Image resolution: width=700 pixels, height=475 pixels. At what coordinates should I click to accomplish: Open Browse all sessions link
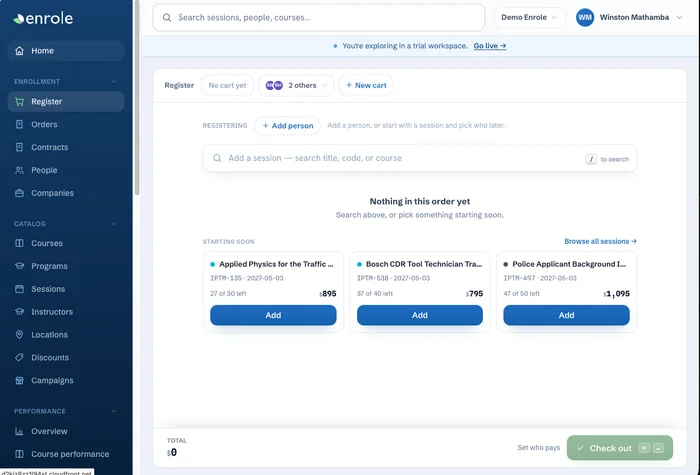pos(600,242)
